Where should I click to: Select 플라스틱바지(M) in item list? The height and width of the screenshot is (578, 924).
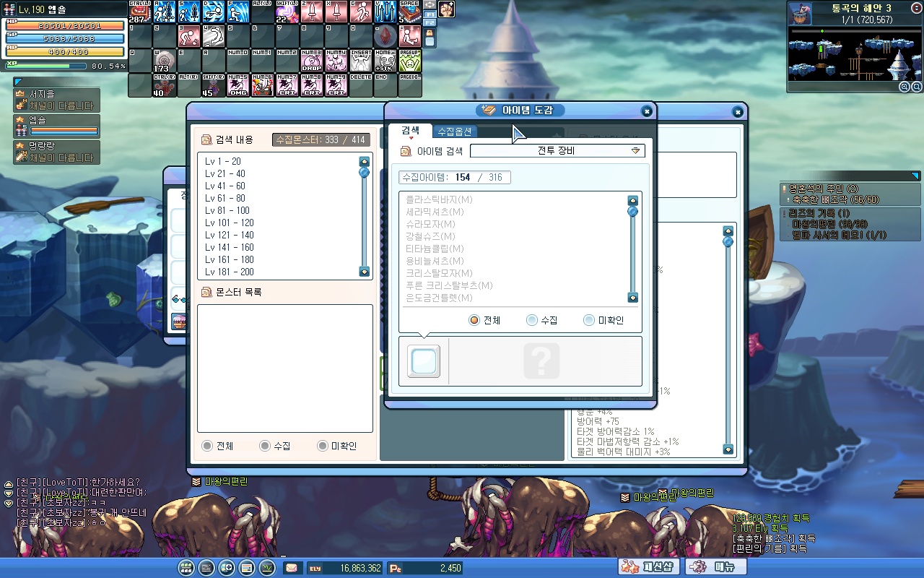pos(439,199)
